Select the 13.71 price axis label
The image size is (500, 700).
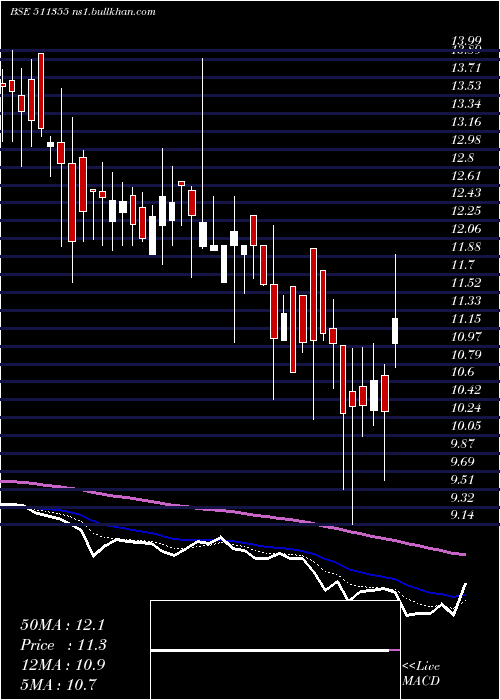pos(466,68)
